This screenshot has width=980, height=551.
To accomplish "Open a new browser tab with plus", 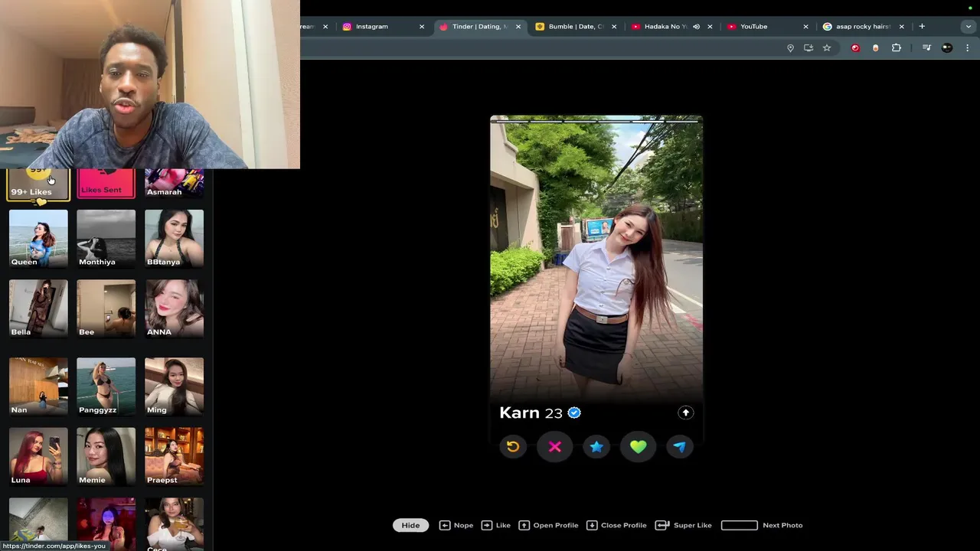I will (x=922, y=26).
